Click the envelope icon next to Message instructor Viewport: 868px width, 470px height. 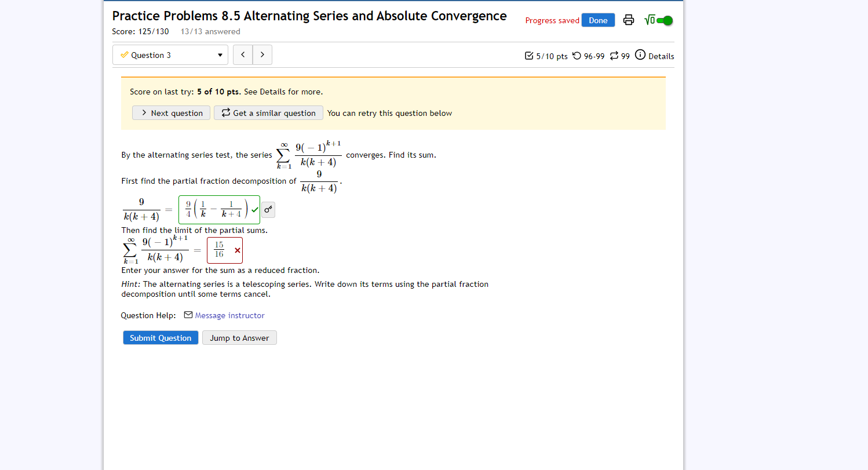pos(188,315)
